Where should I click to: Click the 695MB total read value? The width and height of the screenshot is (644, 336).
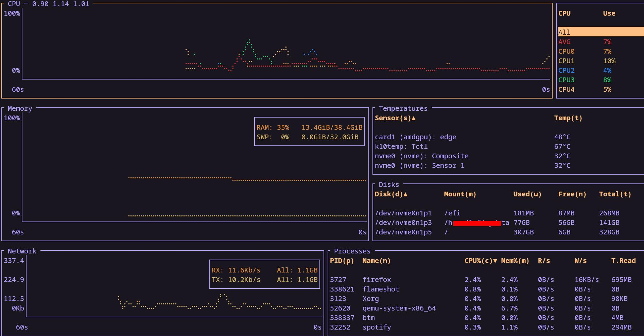point(621,280)
